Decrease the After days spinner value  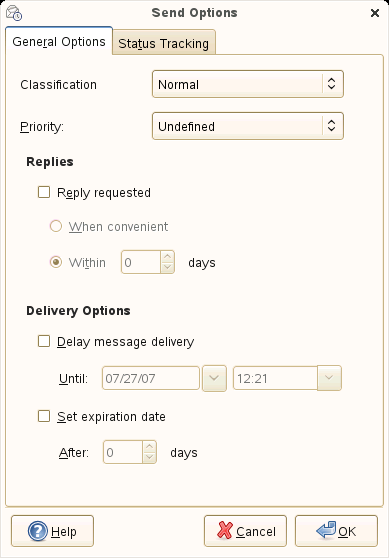(149, 457)
